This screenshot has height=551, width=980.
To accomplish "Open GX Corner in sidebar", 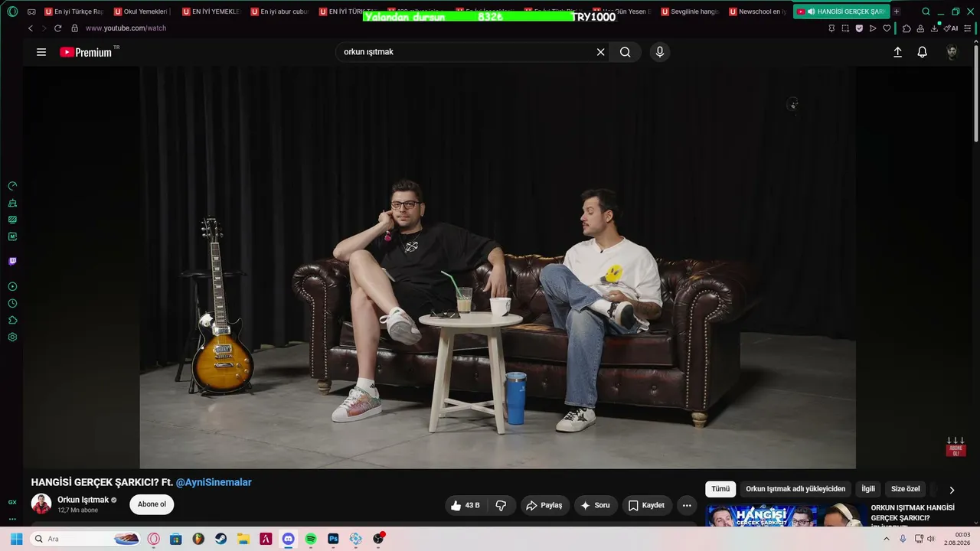I will tap(12, 502).
